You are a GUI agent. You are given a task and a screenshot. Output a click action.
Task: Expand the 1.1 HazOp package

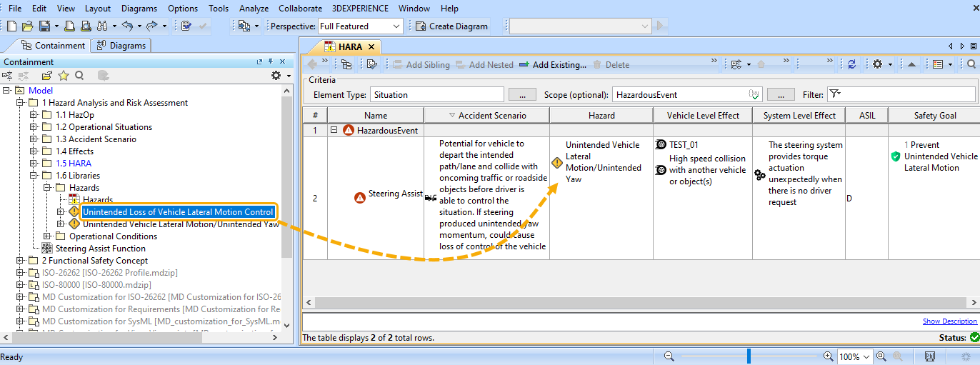[x=34, y=115]
